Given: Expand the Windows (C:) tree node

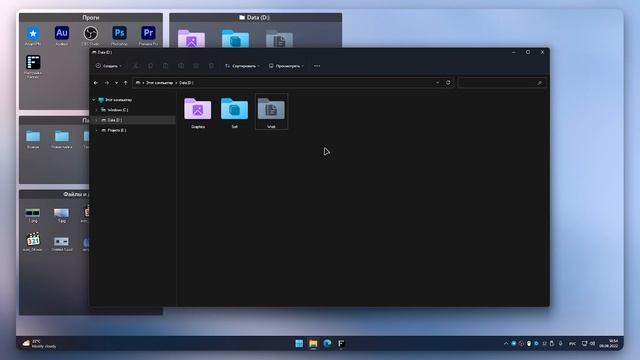Looking at the screenshot, I should pos(97,110).
